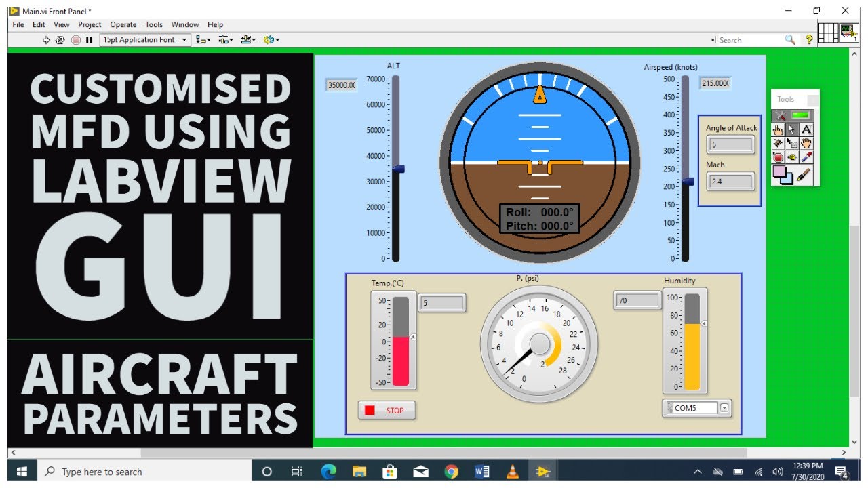Image resolution: width=868 pixels, height=488 pixels.
Task: Select the Set Breakpoint tool
Action: point(778,157)
